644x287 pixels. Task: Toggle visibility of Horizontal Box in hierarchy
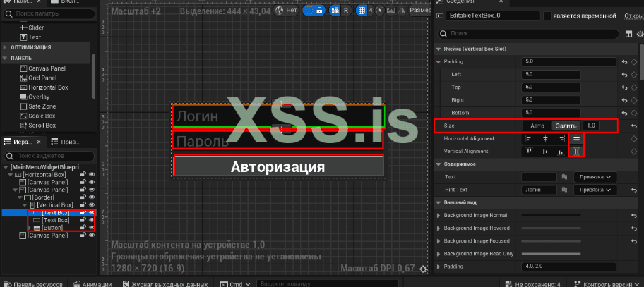pos(92,175)
